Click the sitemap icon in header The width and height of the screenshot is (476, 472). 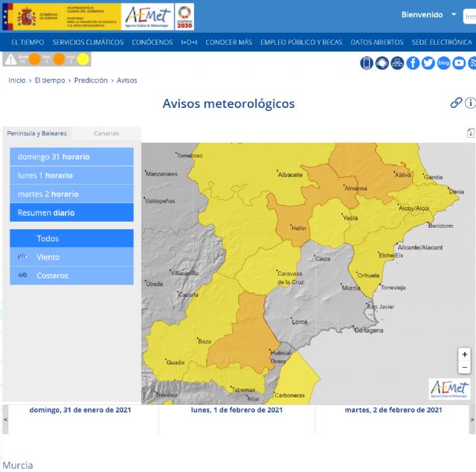tap(397, 63)
